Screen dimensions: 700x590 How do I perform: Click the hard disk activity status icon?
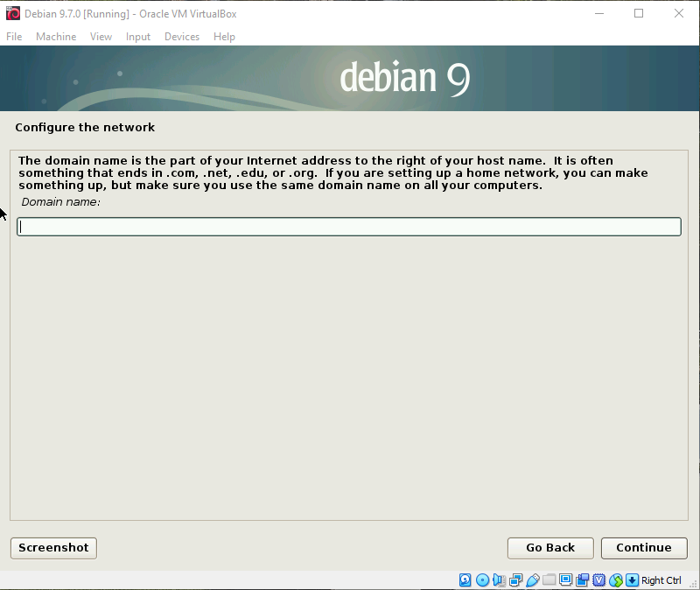point(465,580)
